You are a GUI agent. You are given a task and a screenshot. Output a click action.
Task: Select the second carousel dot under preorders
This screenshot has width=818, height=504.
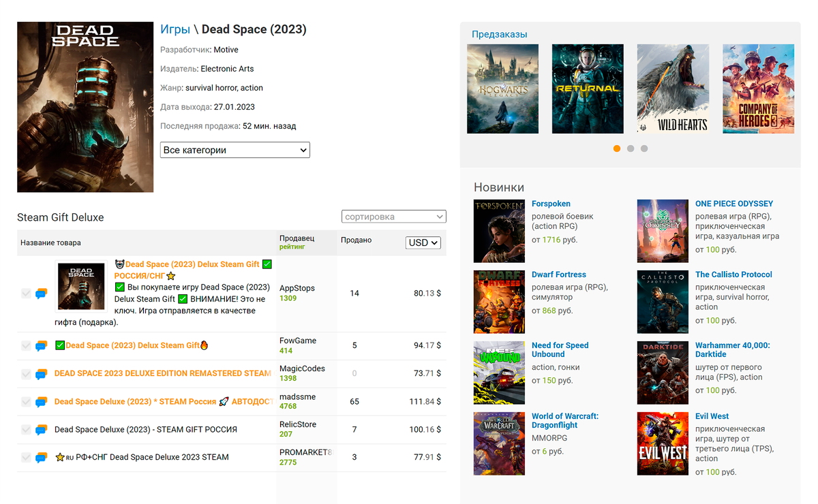click(631, 148)
